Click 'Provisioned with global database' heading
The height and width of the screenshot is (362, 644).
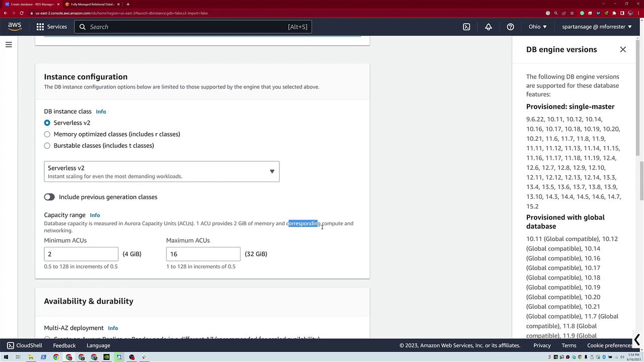[x=566, y=222]
